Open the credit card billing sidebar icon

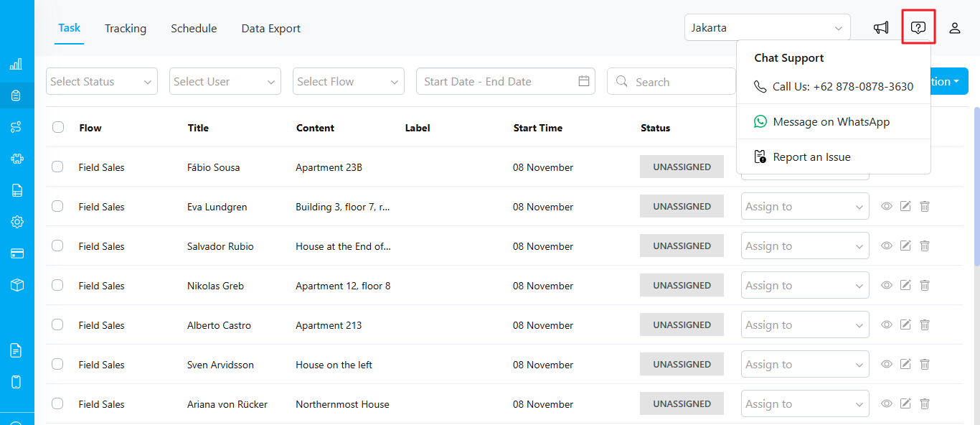[17, 253]
